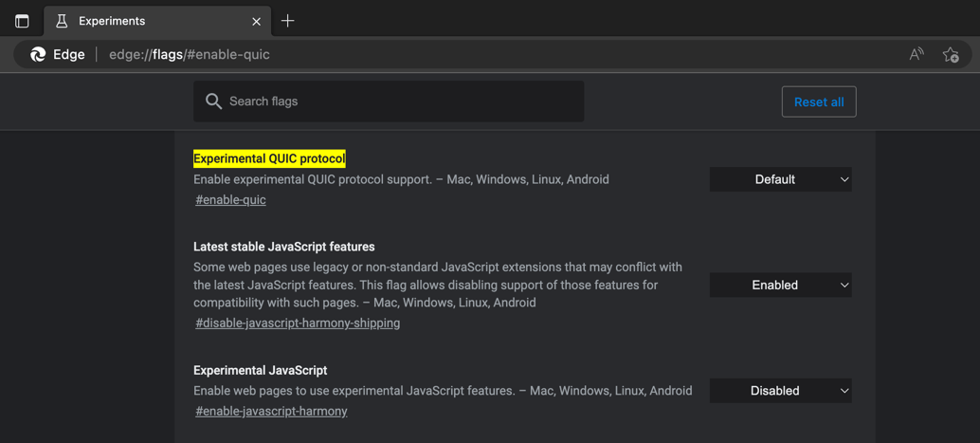The image size is (980, 443).
Task: Click the Reset all button
Action: click(x=819, y=102)
